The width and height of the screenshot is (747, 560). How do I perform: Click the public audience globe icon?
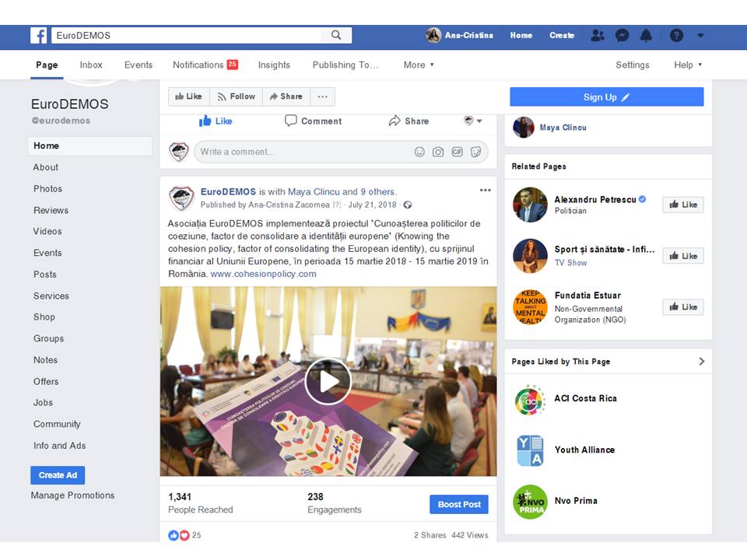[x=408, y=205]
